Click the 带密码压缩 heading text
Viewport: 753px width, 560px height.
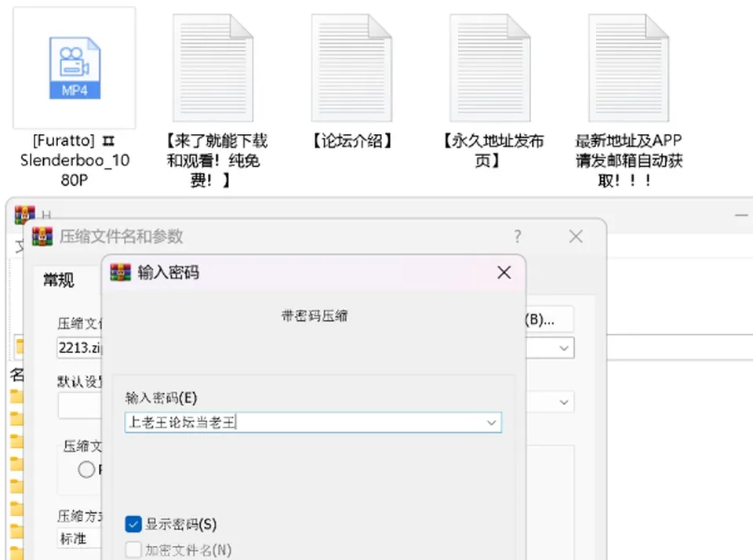(314, 315)
